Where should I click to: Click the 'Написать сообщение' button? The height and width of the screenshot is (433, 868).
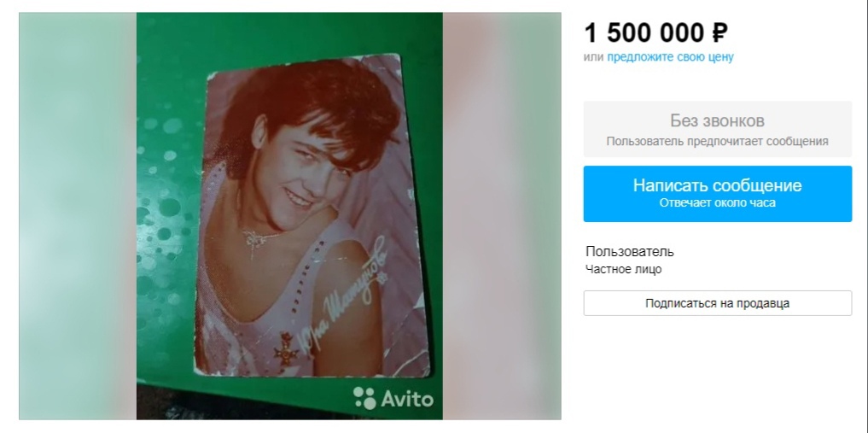718,194
